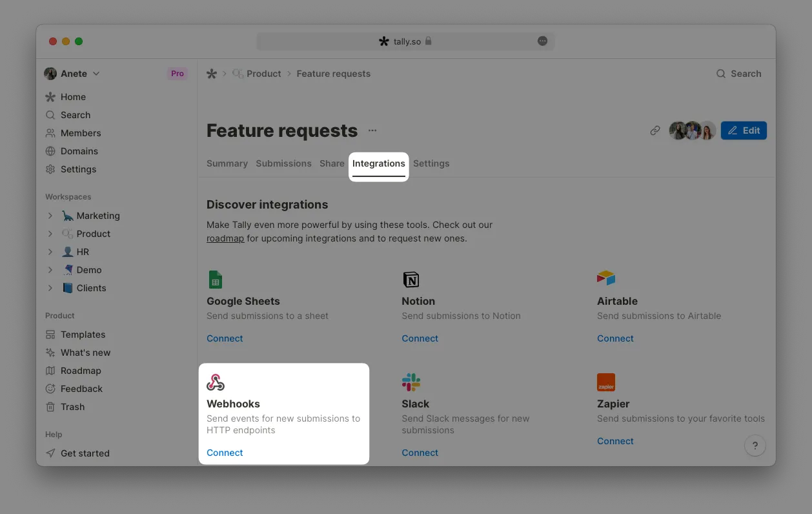812x514 pixels.
Task: Click the Google Sheets integration icon
Action: click(x=215, y=279)
